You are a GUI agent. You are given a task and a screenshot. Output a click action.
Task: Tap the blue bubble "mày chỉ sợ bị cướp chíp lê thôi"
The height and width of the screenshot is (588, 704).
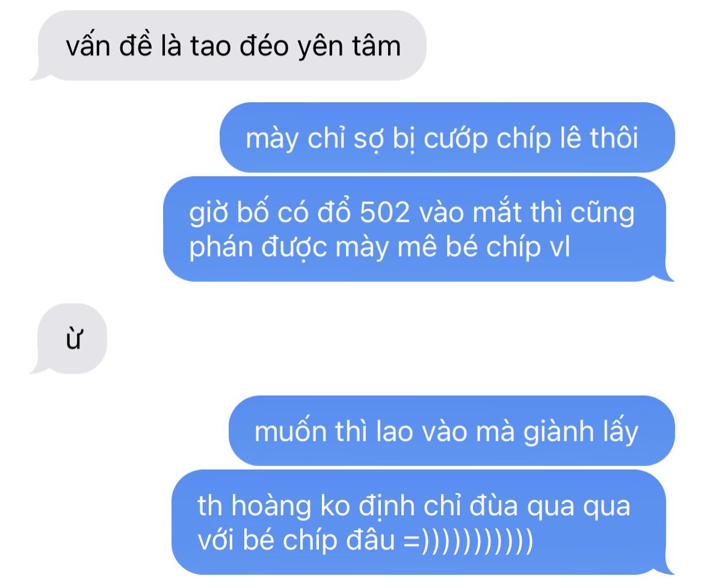pyautogui.click(x=447, y=138)
